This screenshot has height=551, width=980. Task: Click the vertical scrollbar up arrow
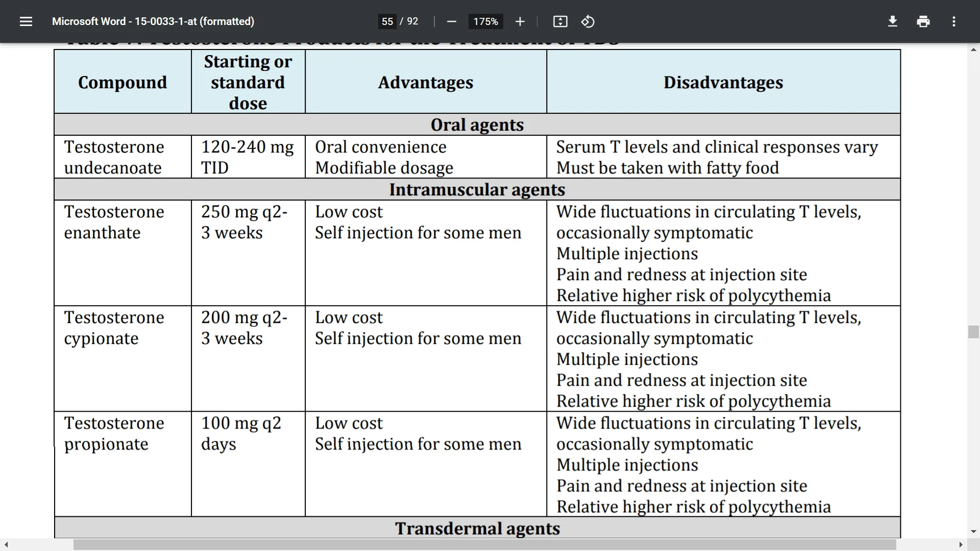pyautogui.click(x=973, y=50)
